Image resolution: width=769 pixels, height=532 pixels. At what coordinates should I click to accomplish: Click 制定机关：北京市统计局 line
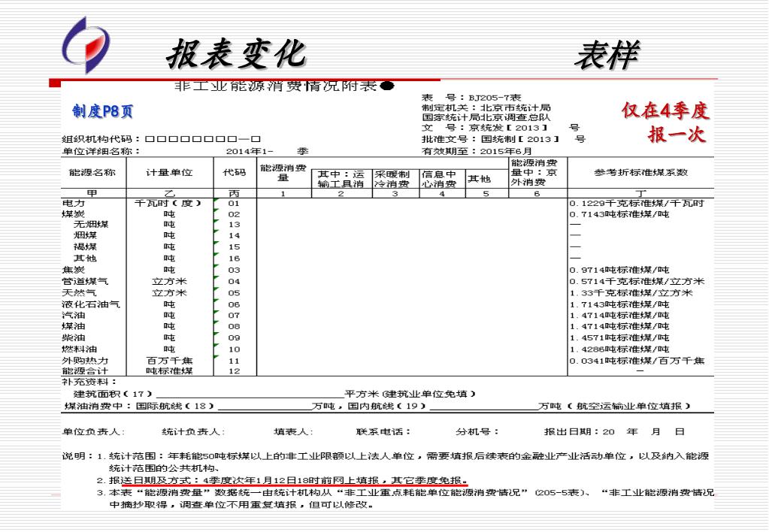tap(486, 107)
